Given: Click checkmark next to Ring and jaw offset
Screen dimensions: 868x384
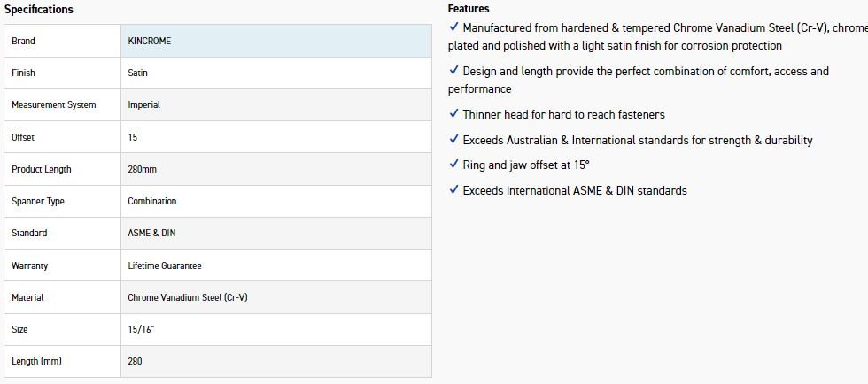Looking at the screenshot, I should (453, 165).
